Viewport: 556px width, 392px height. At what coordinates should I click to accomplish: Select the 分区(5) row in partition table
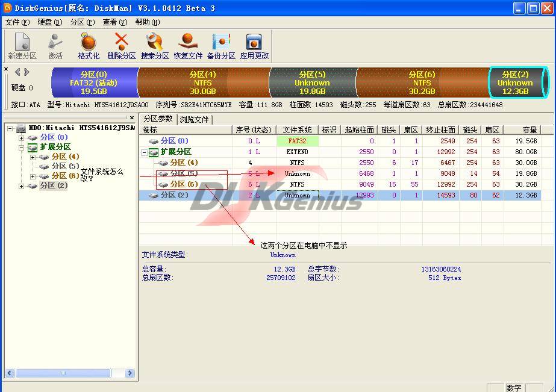340,173
